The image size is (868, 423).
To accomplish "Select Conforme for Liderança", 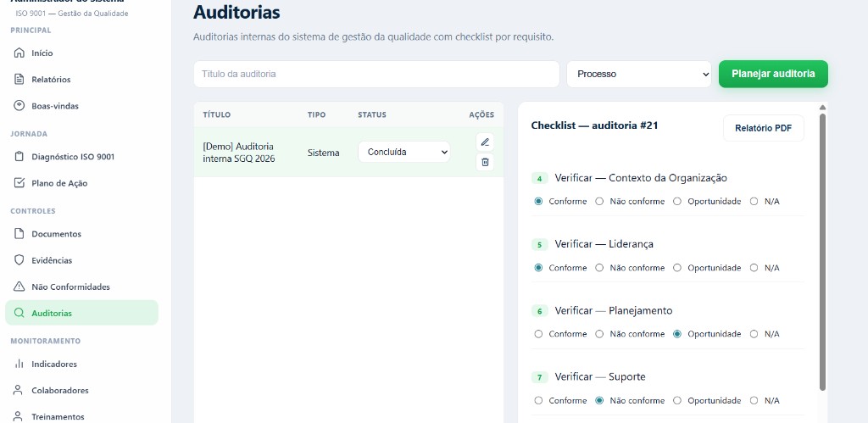I will [538, 268].
